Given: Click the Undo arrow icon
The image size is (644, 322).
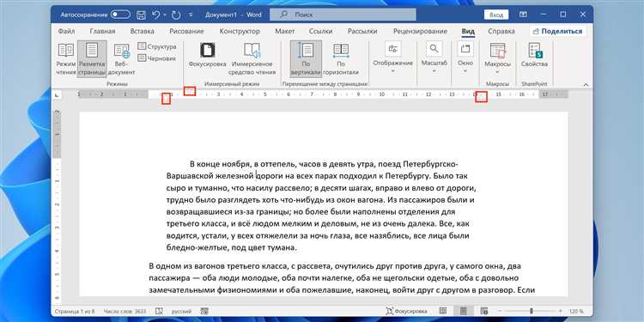Looking at the screenshot, I should 155,15.
